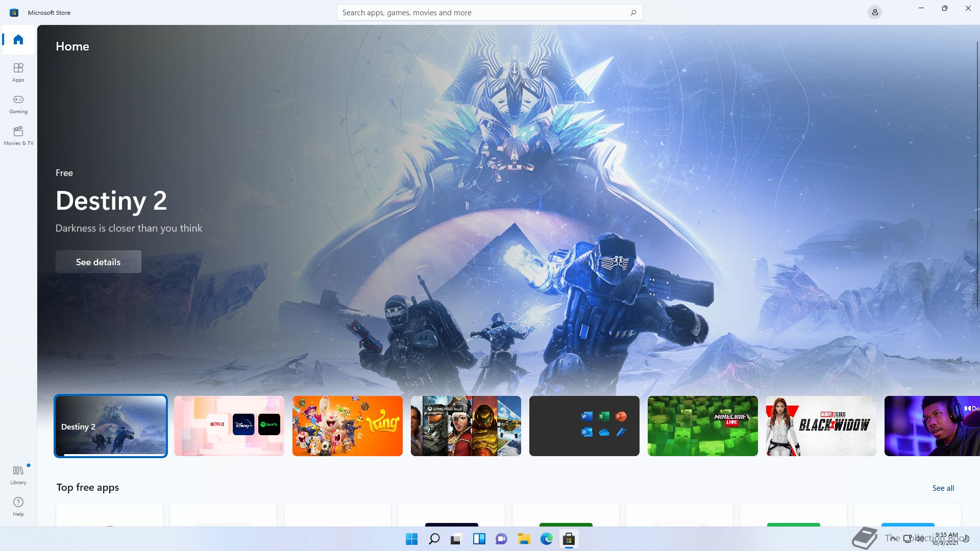Click Microsoft Store taskbar icon
This screenshot has height=551, width=980.
pyautogui.click(x=569, y=539)
